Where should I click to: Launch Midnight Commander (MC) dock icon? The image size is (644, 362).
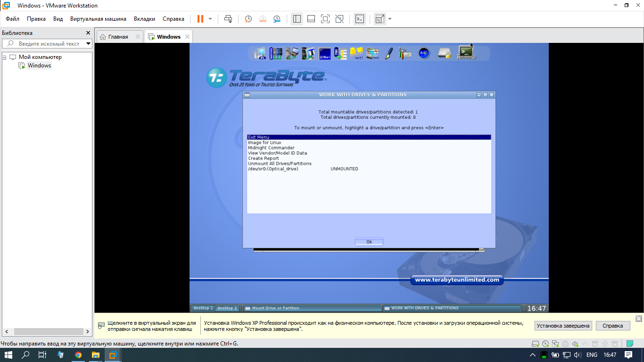pyautogui.click(x=424, y=53)
